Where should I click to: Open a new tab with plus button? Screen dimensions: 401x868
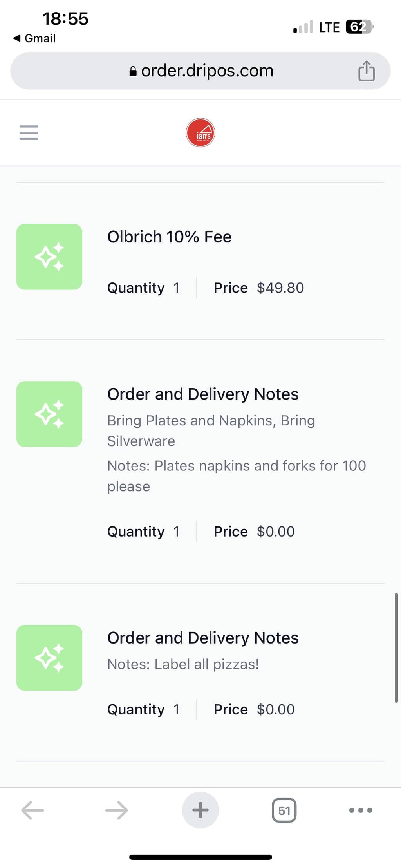click(200, 810)
